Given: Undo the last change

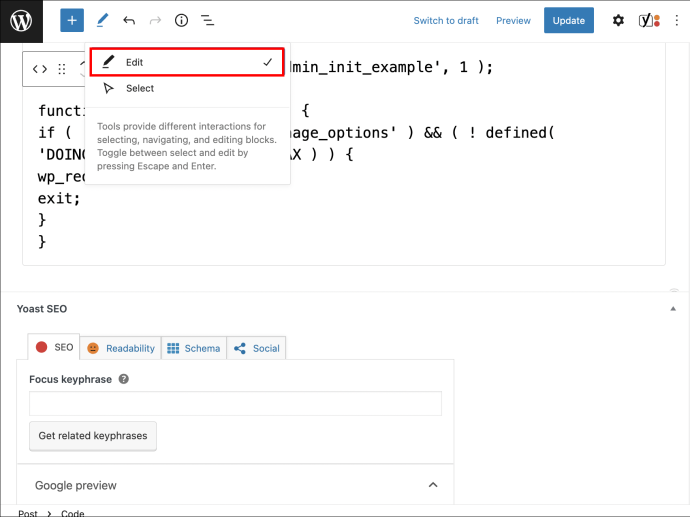Looking at the screenshot, I should click(x=129, y=20).
